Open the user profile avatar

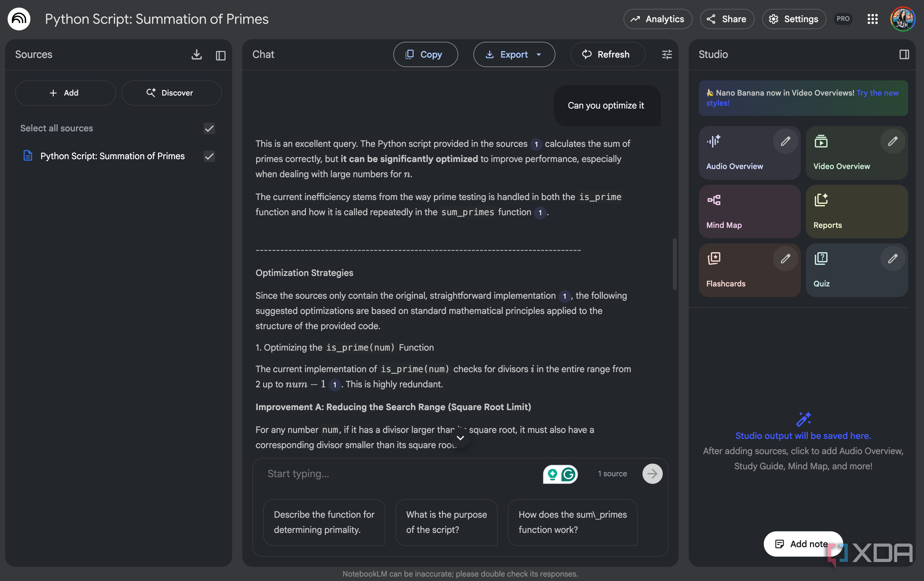pos(902,19)
